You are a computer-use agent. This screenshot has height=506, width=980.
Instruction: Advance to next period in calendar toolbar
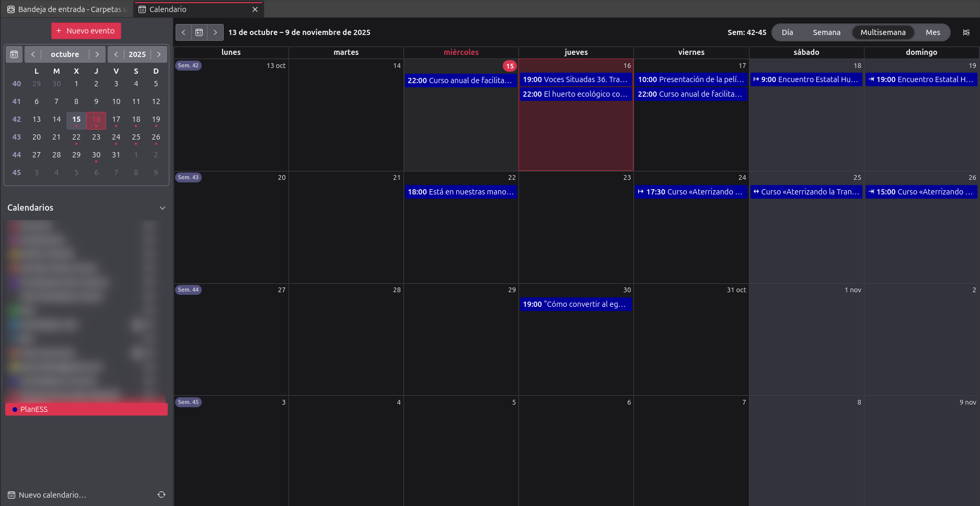pyautogui.click(x=215, y=32)
